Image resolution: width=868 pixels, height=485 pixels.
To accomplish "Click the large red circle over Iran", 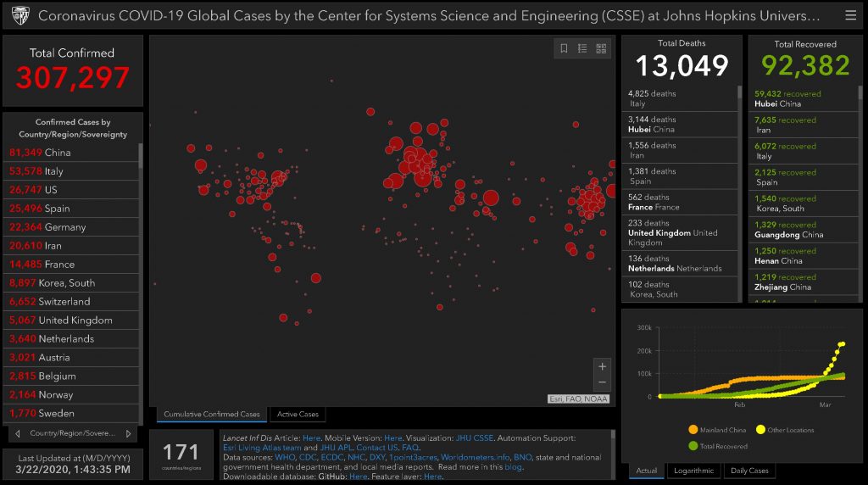I will 491,198.
